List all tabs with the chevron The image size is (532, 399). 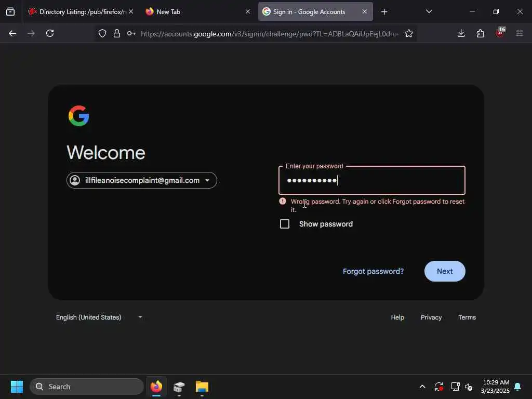[429, 11]
